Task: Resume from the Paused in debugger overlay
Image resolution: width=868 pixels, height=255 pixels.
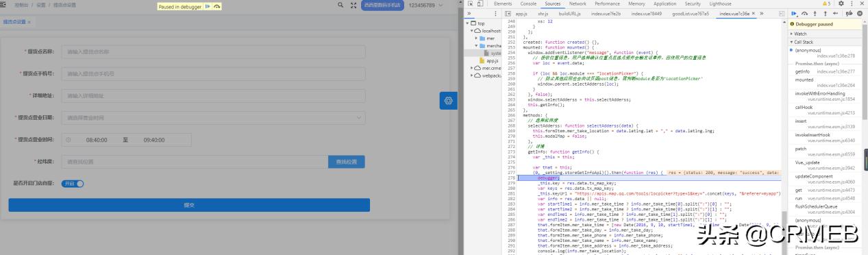Action: click(208, 6)
